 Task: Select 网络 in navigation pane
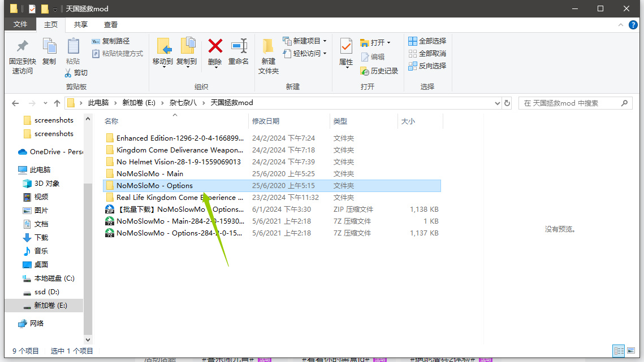[31, 324]
